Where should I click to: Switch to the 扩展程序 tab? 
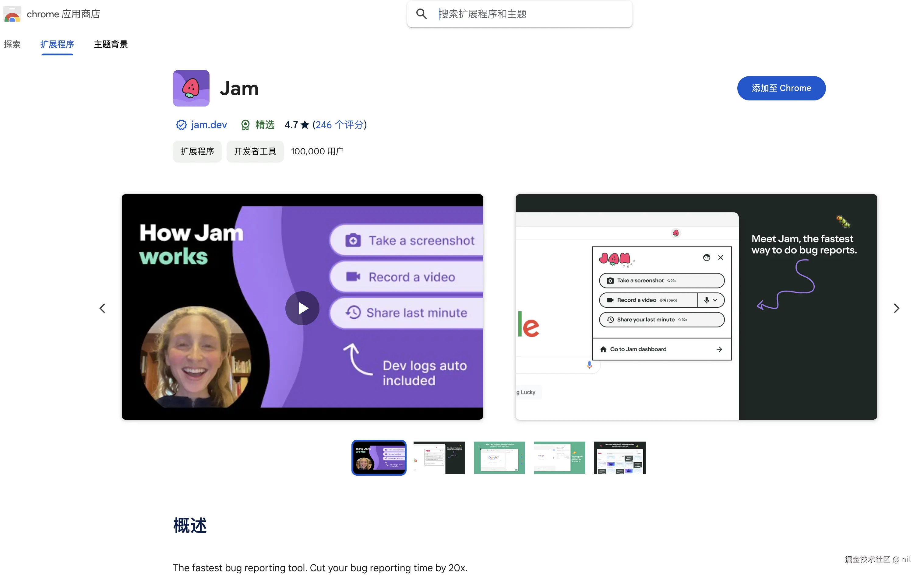57,44
